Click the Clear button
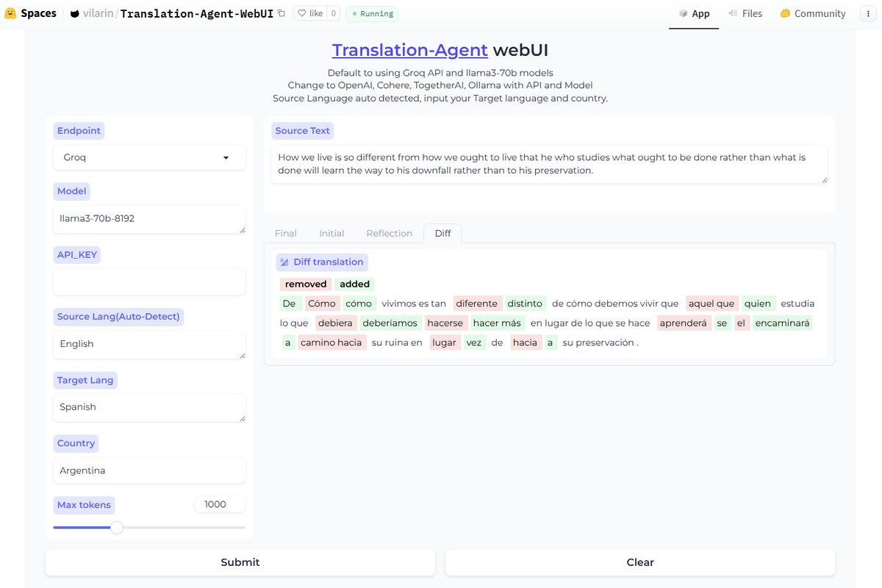Image resolution: width=882 pixels, height=588 pixels. [640, 562]
